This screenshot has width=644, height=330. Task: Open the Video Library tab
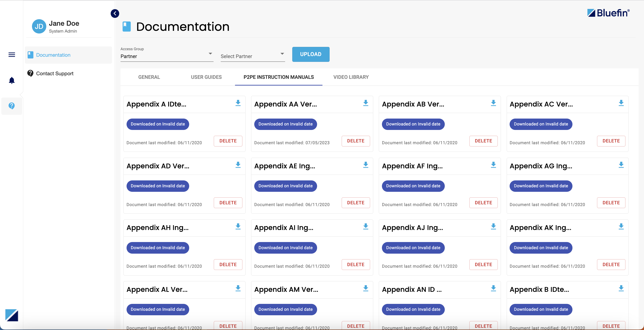click(x=351, y=77)
